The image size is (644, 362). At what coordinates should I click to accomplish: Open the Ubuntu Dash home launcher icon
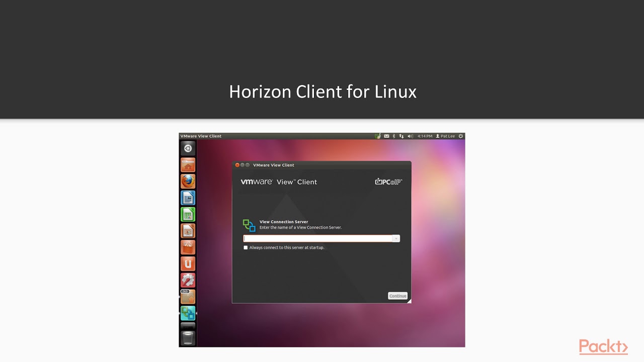188,148
